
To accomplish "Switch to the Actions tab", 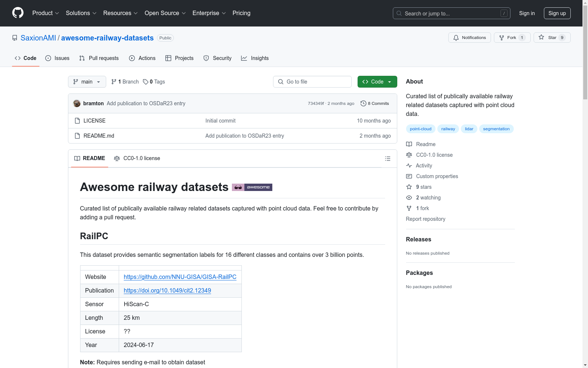I will tap(142, 58).
